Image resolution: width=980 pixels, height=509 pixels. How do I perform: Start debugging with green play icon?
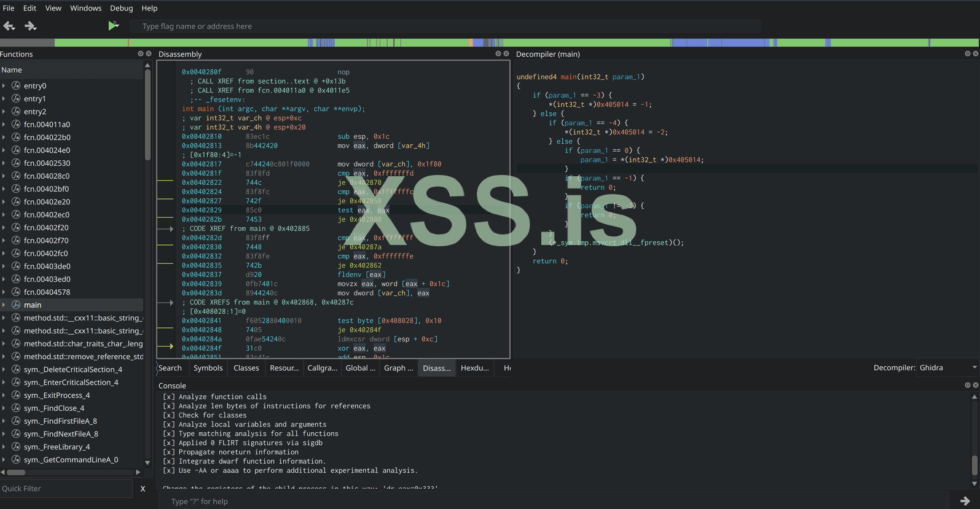[113, 26]
